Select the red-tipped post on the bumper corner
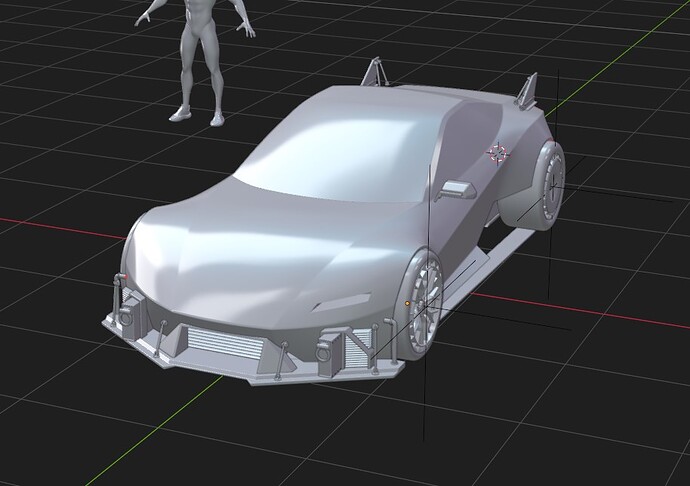Viewport: 690px width, 486px height. [x=117, y=299]
